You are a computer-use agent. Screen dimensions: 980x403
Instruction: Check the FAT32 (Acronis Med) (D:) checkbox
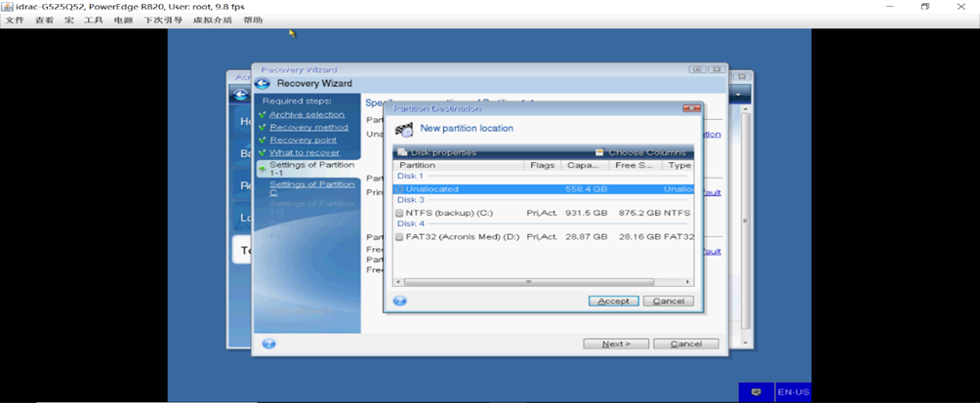click(400, 237)
